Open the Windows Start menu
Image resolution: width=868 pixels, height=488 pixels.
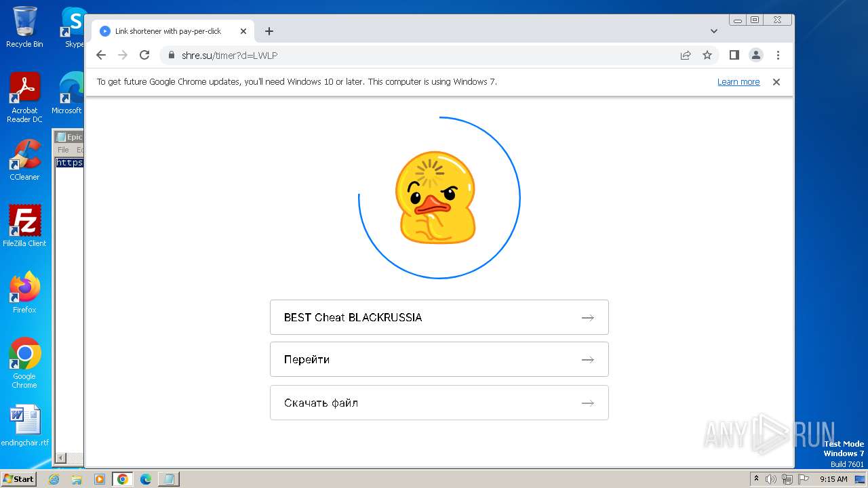point(18,479)
